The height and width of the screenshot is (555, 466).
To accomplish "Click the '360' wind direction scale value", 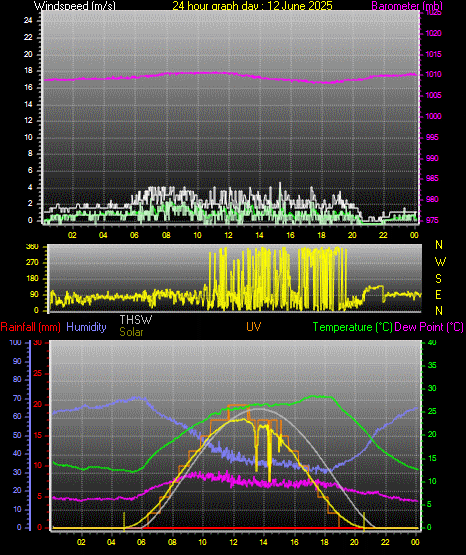I will pyautogui.click(x=32, y=247).
